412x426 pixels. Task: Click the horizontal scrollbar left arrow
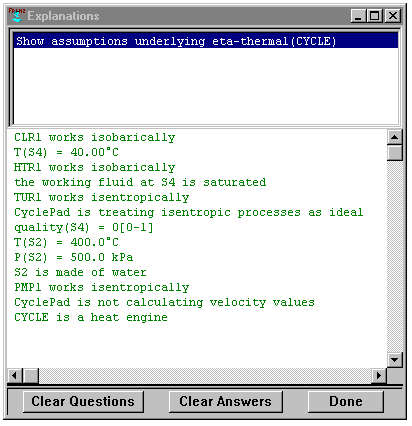(15, 376)
